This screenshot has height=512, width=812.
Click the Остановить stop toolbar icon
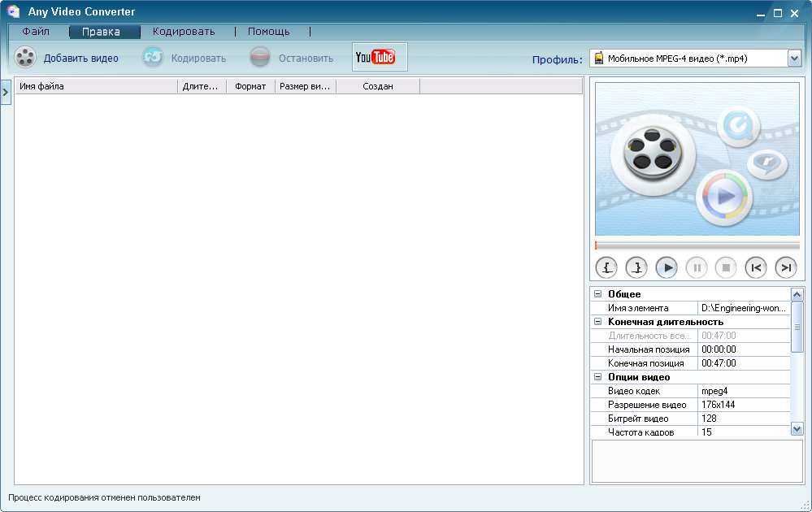pos(260,58)
